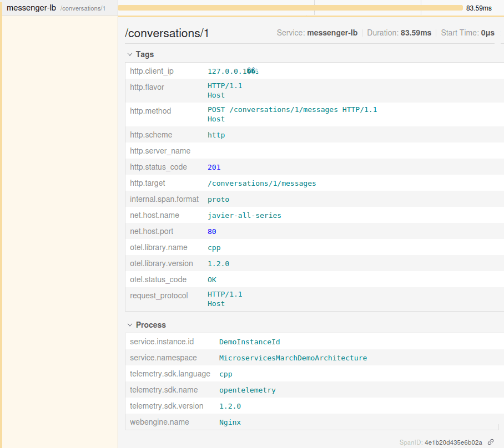This screenshot has height=448, width=504.
Task: Collapse the Process section
Action: (x=129, y=324)
